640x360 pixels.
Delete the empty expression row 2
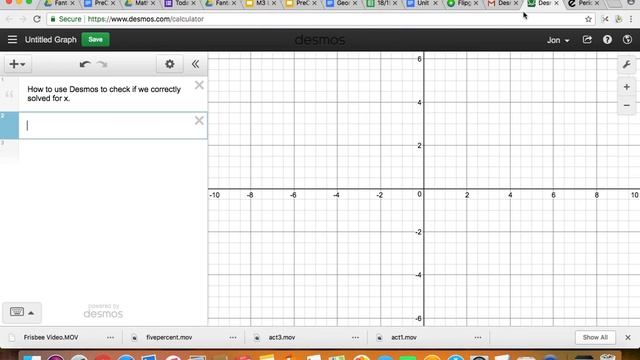tap(199, 120)
